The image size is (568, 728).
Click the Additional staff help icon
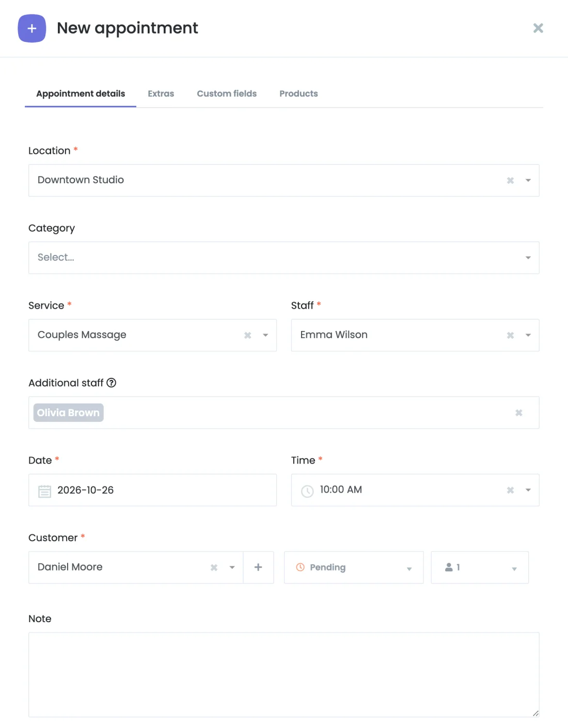pyautogui.click(x=111, y=383)
